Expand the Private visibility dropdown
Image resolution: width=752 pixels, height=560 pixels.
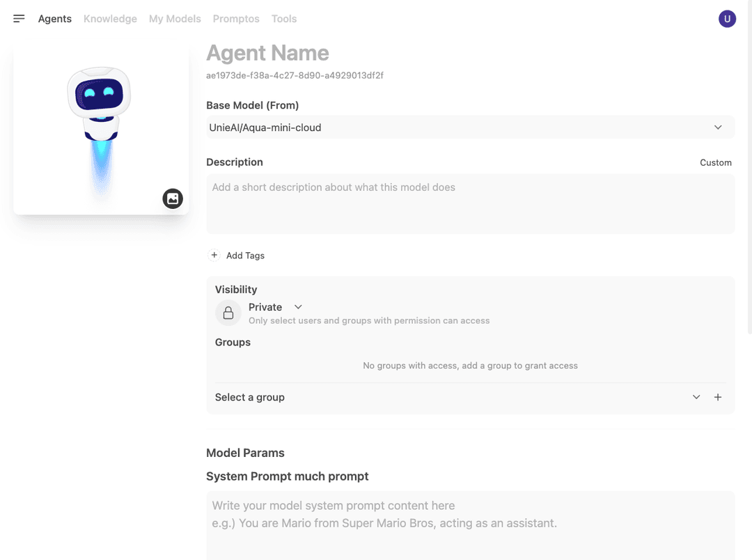pos(275,307)
